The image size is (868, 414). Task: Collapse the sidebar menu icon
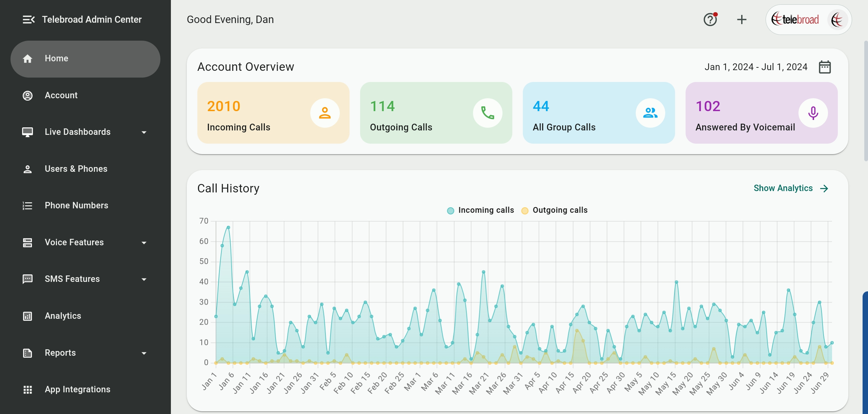click(28, 20)
